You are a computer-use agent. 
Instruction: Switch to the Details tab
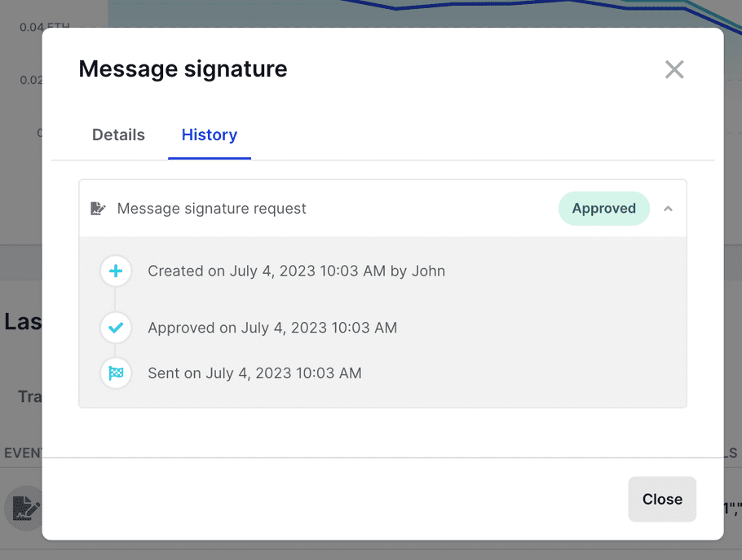pos(118,135)
